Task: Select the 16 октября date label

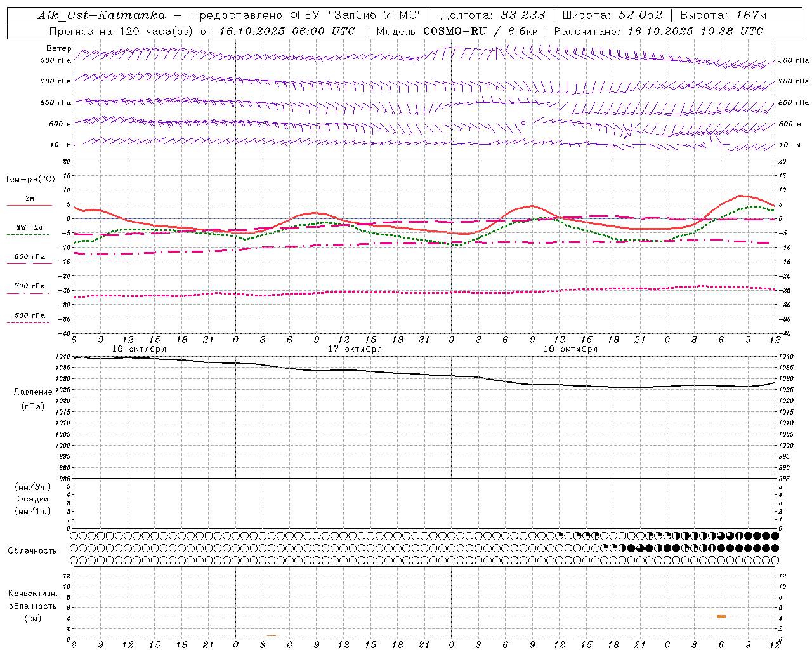Action: 139,348
